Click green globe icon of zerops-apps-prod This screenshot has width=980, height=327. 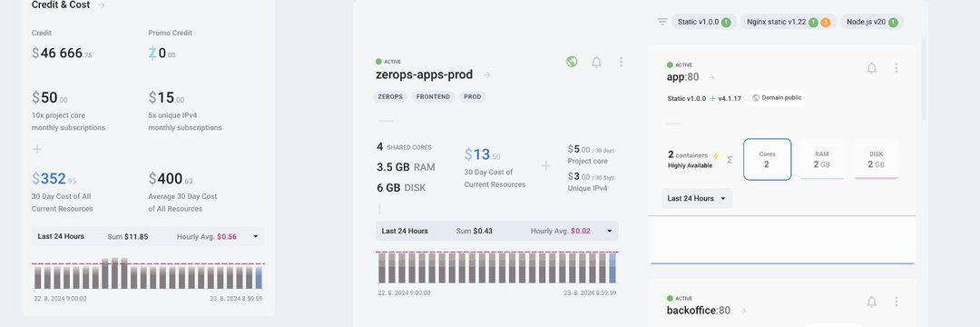click(x=572, y=62)
